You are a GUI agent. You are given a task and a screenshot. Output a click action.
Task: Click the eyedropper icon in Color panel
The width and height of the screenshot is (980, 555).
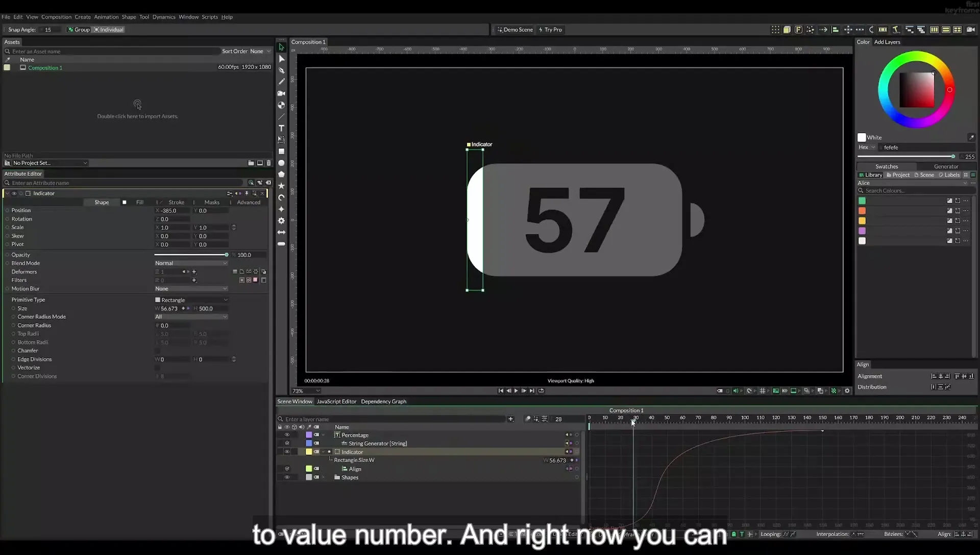pyautogui.click(x=971, y=137)
